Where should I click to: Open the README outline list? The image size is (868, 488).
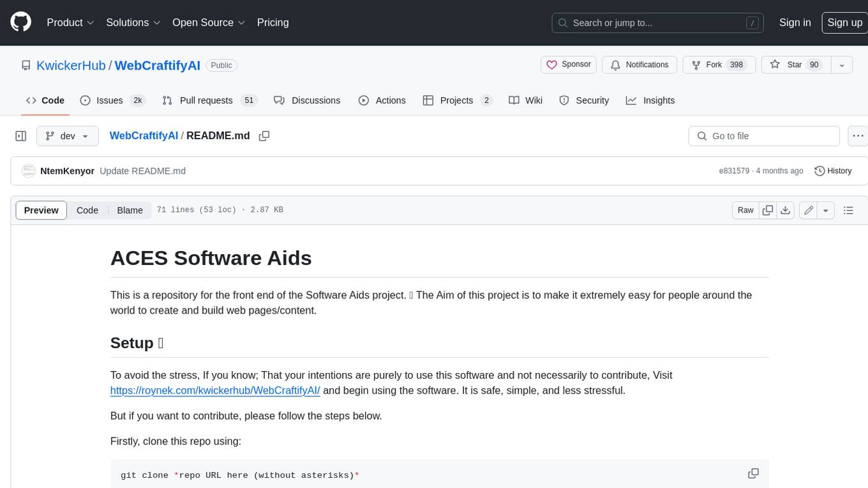(848, 210)
